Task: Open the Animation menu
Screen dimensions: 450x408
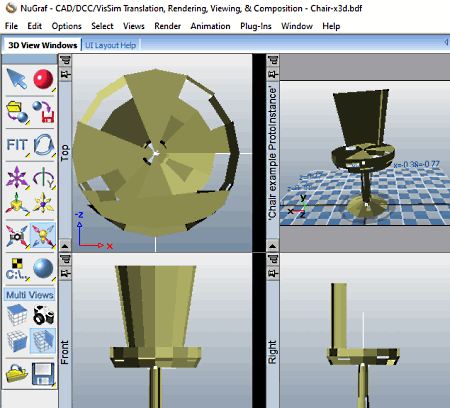Action: point(210,26)
